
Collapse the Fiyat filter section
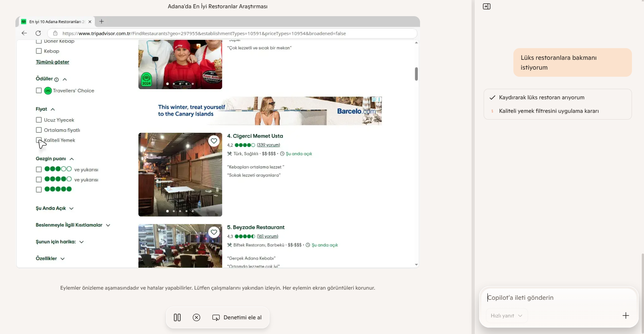tap(53, 109)
